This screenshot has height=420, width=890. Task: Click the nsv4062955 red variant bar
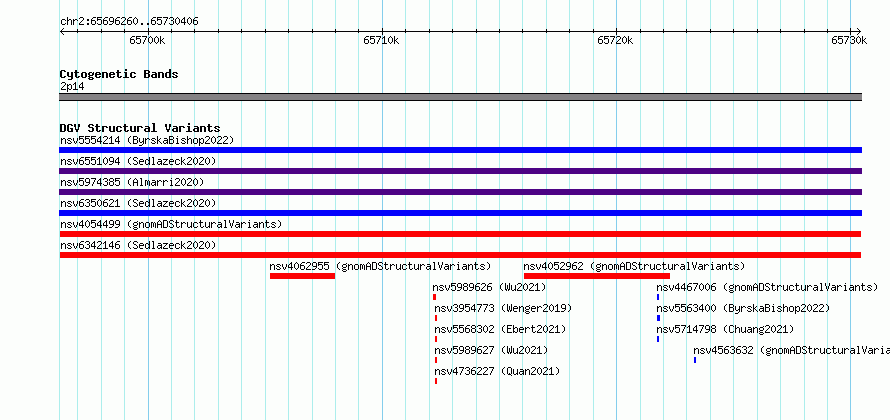tap(303, 276)
